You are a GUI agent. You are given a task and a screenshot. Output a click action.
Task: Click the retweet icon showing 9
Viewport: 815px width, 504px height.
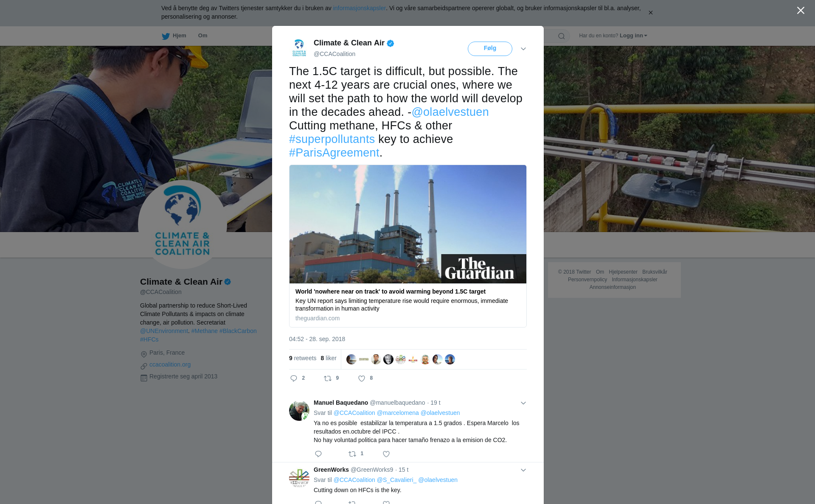[x=328, y=378]
